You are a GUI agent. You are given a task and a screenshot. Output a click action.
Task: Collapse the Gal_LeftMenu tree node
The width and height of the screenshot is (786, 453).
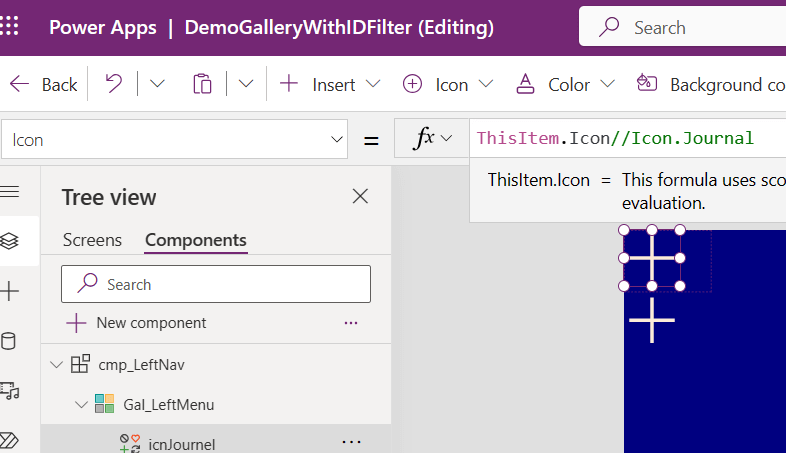(81, 405)
